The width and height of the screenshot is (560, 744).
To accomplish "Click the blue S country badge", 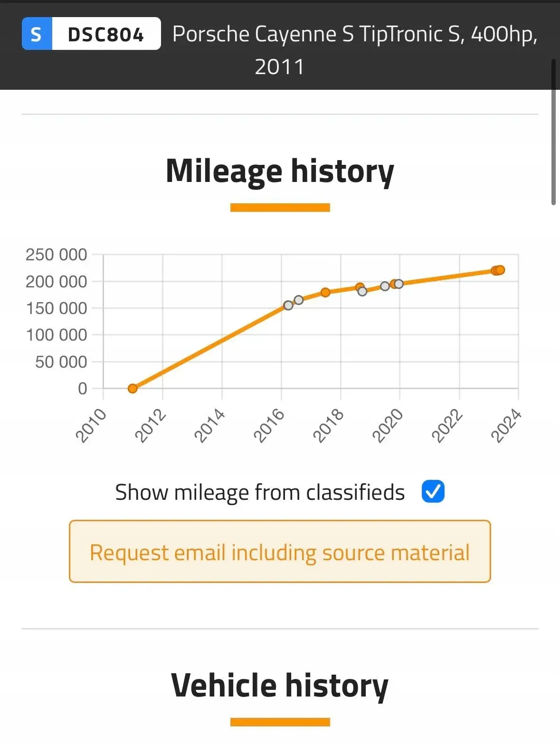I will click(37, 34).
